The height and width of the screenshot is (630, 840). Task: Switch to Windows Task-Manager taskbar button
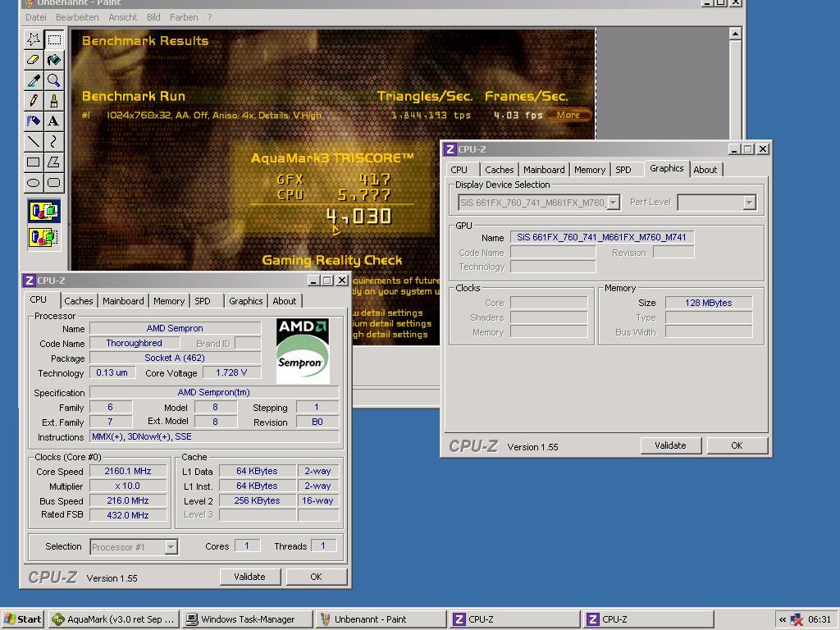246,619
